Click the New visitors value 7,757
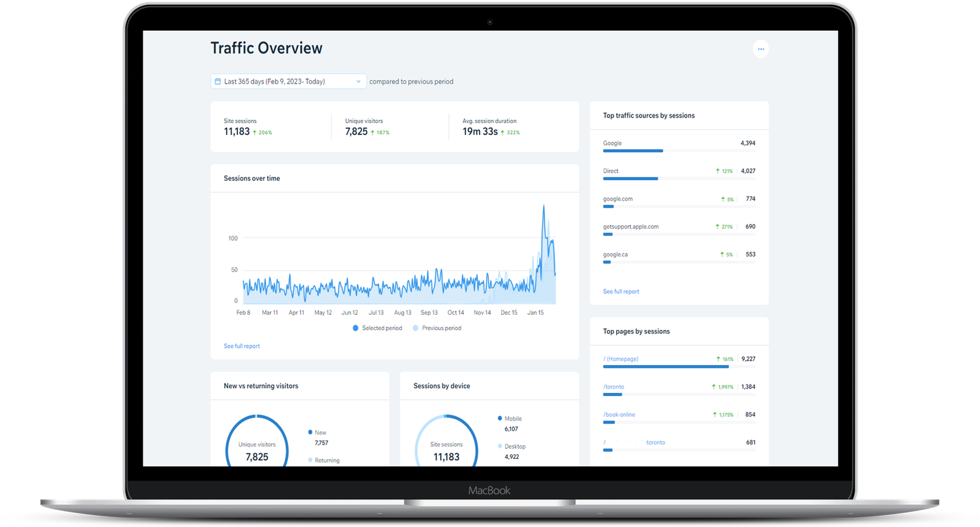The width and height of the screenshot is (980, 527). (322, 443)
